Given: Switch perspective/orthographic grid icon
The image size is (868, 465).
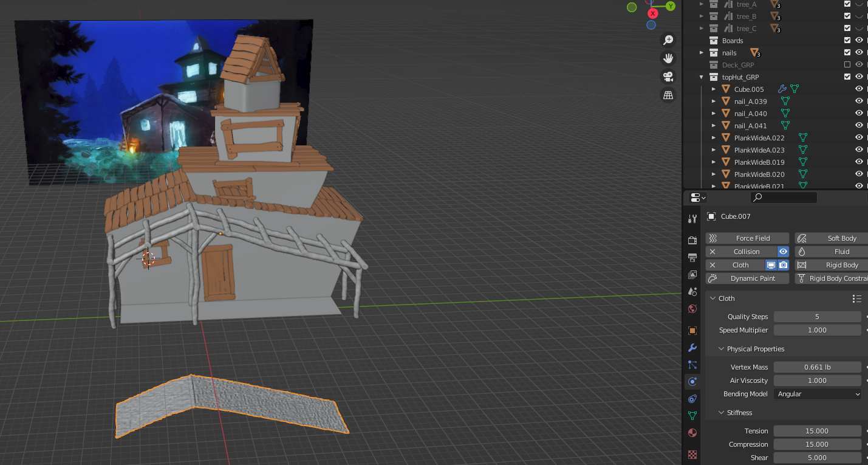Looking at the screenshot, I should [668, 95].
